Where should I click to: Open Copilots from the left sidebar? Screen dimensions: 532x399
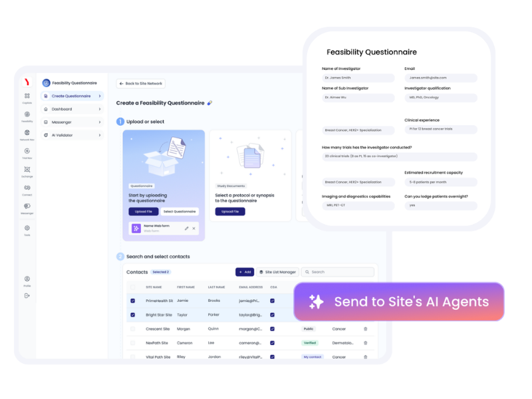[27, 96]
